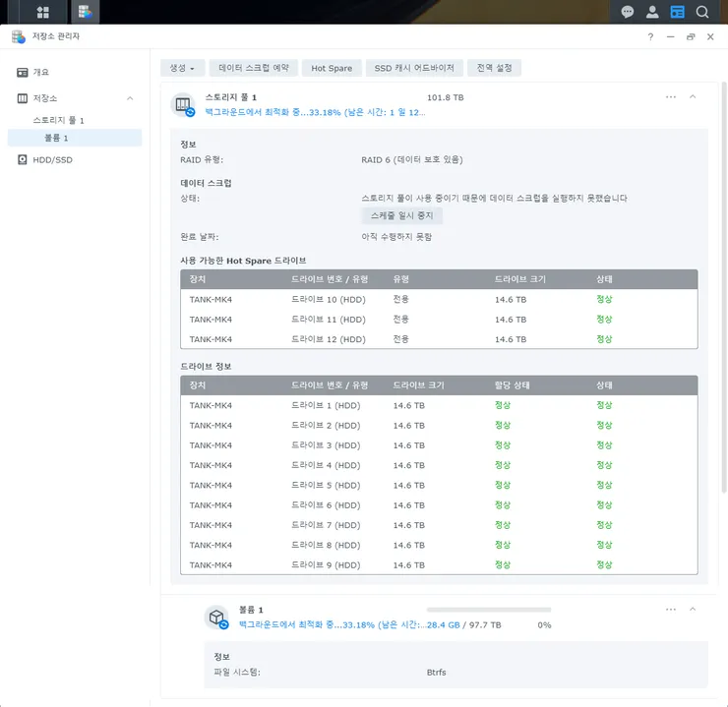Click 드라이브 3 (HDD) row
The width and height of the screenshot is (728, 707).
click(439, 445)
